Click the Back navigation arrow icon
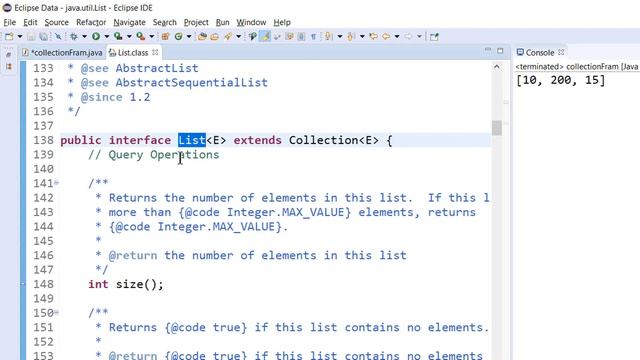Image resolution: width=640 pixels, height=360 pixels. click(386, 36)
